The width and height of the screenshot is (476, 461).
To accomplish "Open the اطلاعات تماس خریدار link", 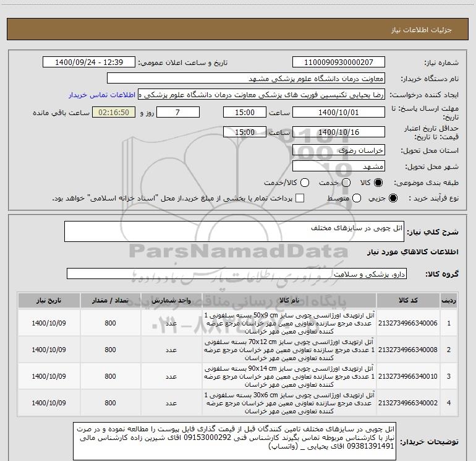I will pos(102,95).
